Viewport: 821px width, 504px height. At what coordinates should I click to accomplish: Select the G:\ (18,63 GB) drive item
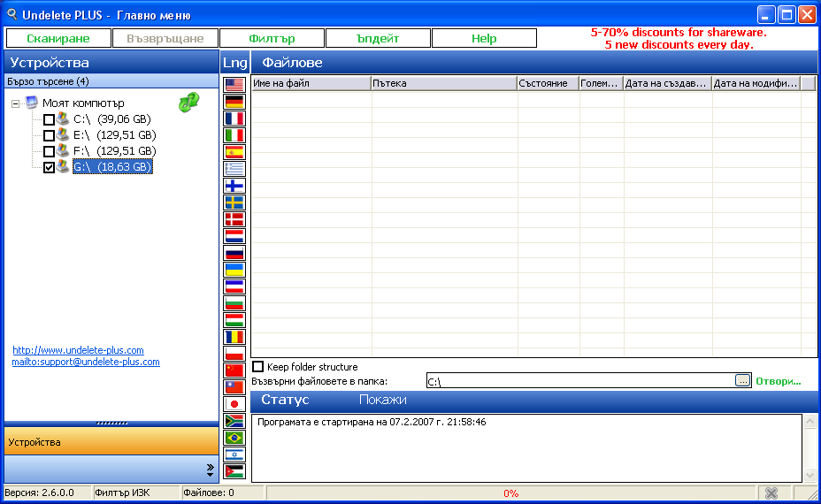[x=112, y=167]
